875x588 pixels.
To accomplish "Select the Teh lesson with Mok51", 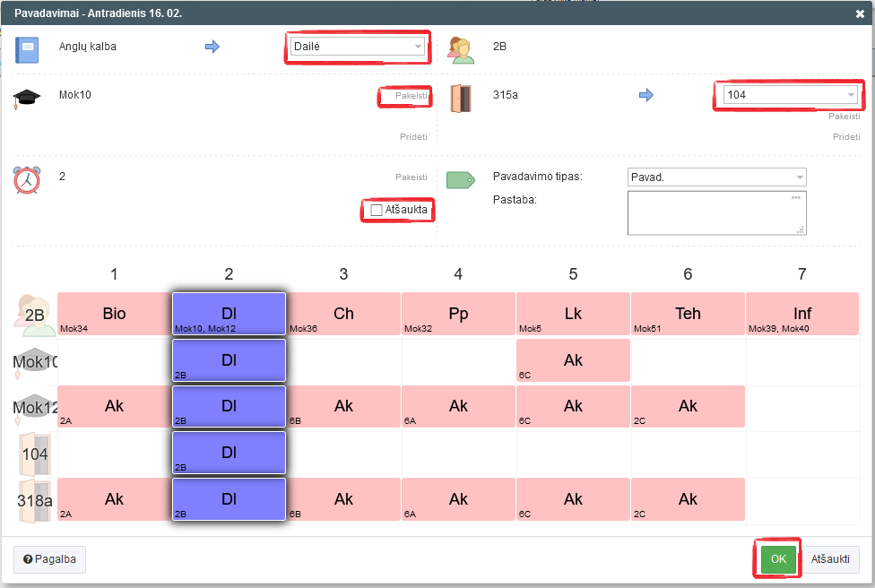I will [x=688, y=314].
